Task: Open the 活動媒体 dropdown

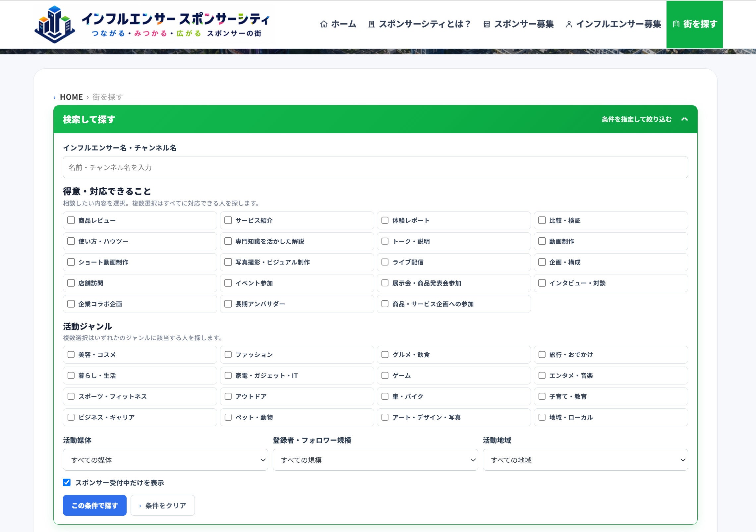Action: [165, 460]
